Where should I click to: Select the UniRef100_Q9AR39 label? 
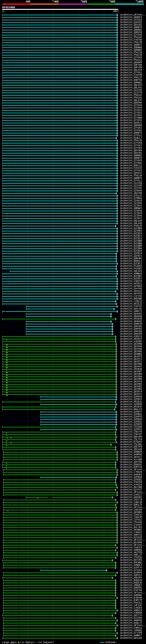(131, 324)
